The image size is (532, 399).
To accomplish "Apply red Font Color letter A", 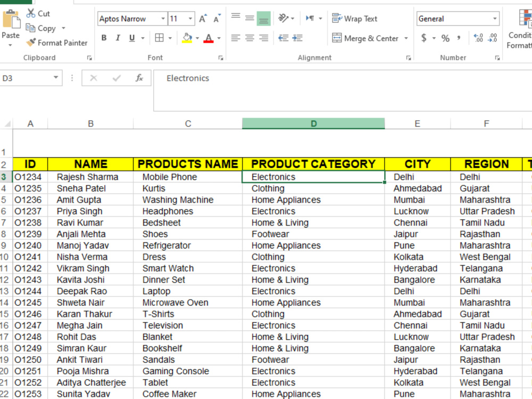I will 209,38.
